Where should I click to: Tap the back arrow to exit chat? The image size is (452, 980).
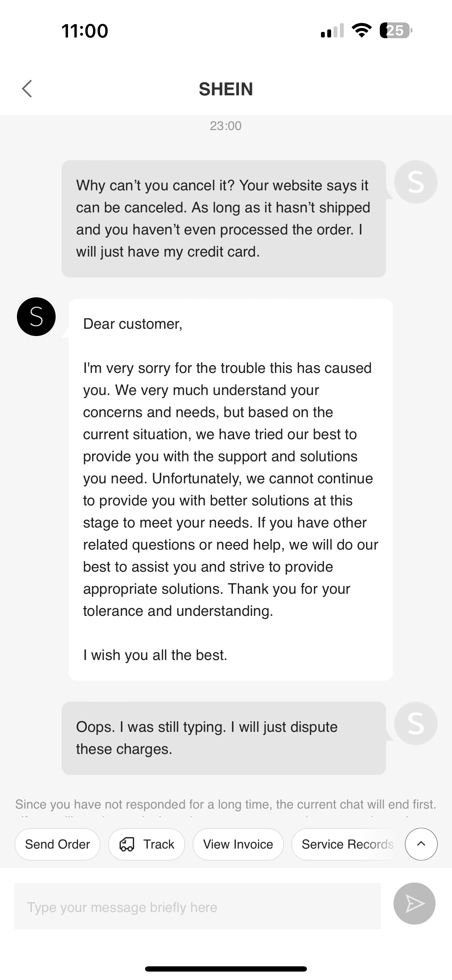point(27,89)
